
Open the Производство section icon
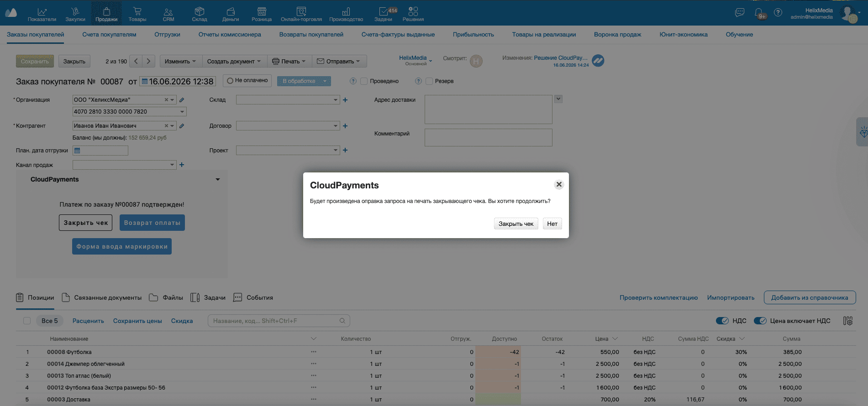[346, 14]
